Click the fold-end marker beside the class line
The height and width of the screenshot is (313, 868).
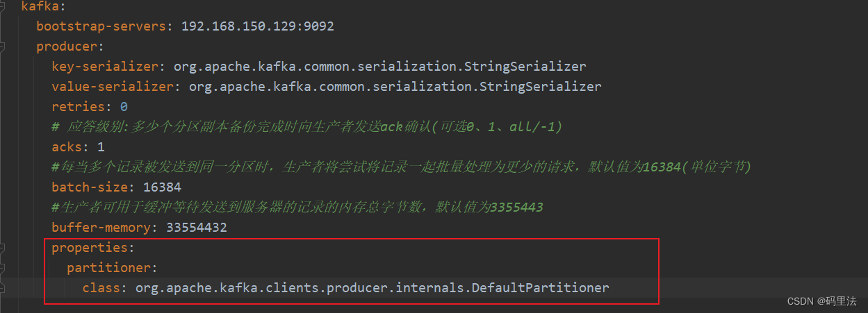click(x=3, y=287)
